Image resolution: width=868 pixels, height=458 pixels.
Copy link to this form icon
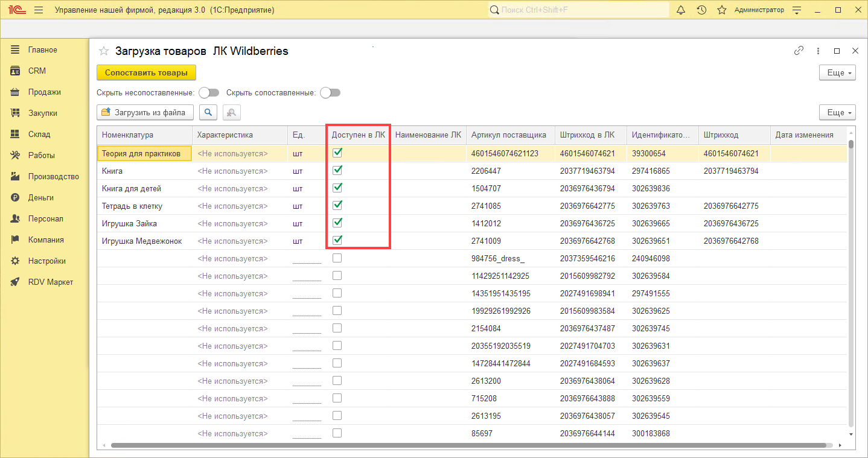(799, 51)
